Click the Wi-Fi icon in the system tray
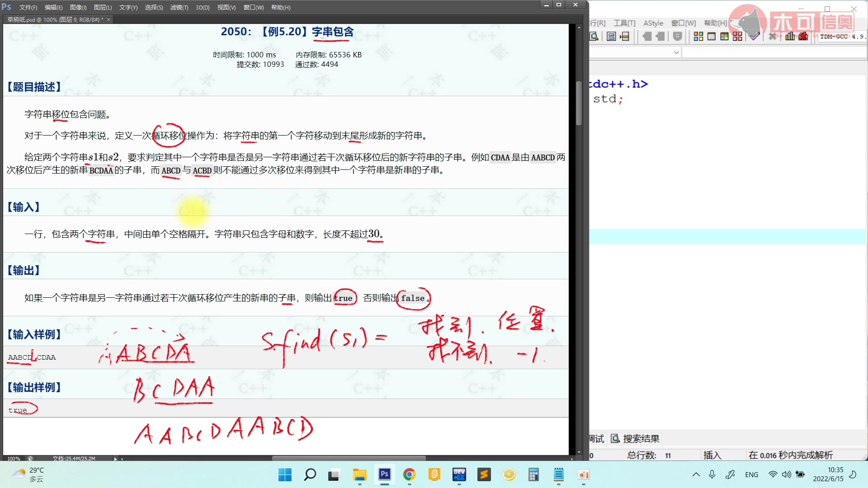Viewport: 868px width, 488px height. tap(772, 474)
